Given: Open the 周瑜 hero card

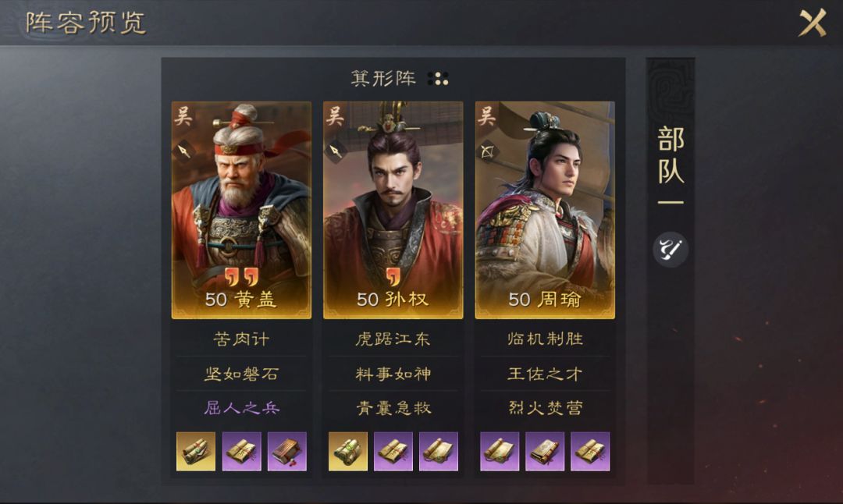Looking at the screenshot, I should 545,210.
